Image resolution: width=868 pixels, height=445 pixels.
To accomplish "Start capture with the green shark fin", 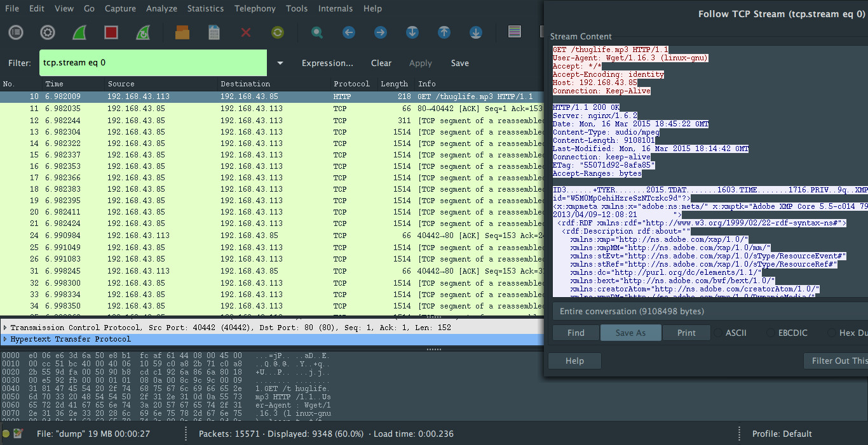I will [79, 32].
